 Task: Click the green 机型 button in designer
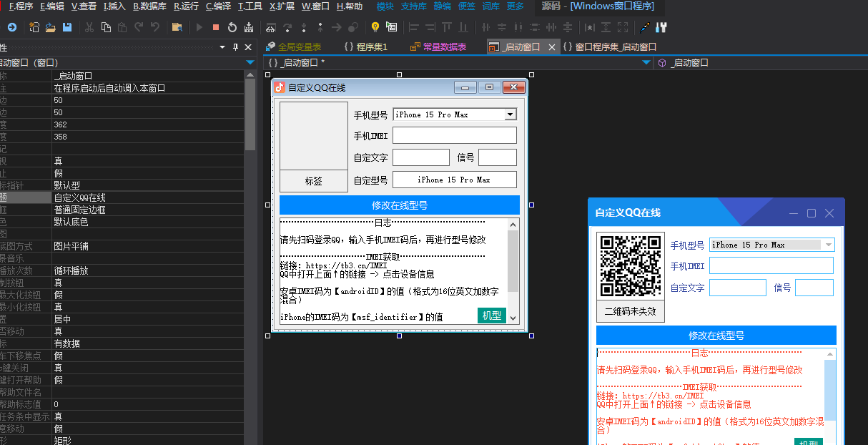point(492,316)
